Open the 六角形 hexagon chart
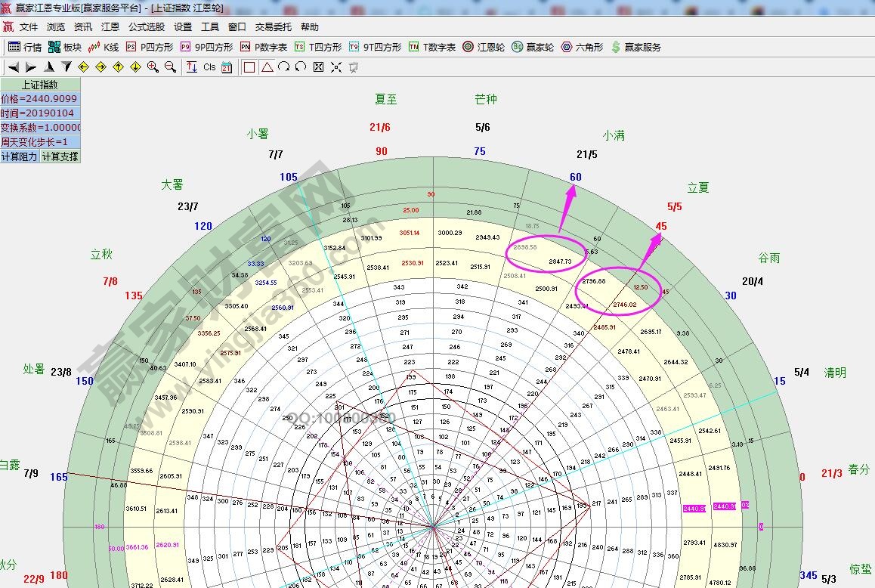875x588 pixels. [x=582, y=47]
